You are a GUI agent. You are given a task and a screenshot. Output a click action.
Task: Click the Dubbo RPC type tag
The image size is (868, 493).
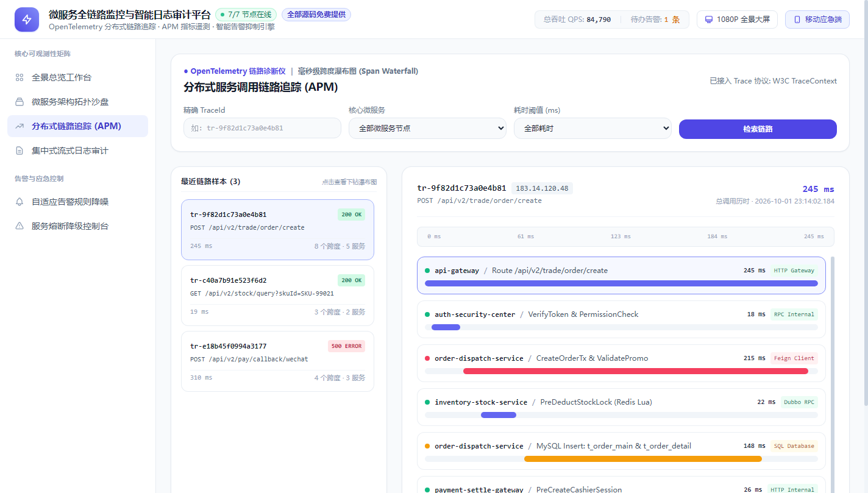(799, 402)
